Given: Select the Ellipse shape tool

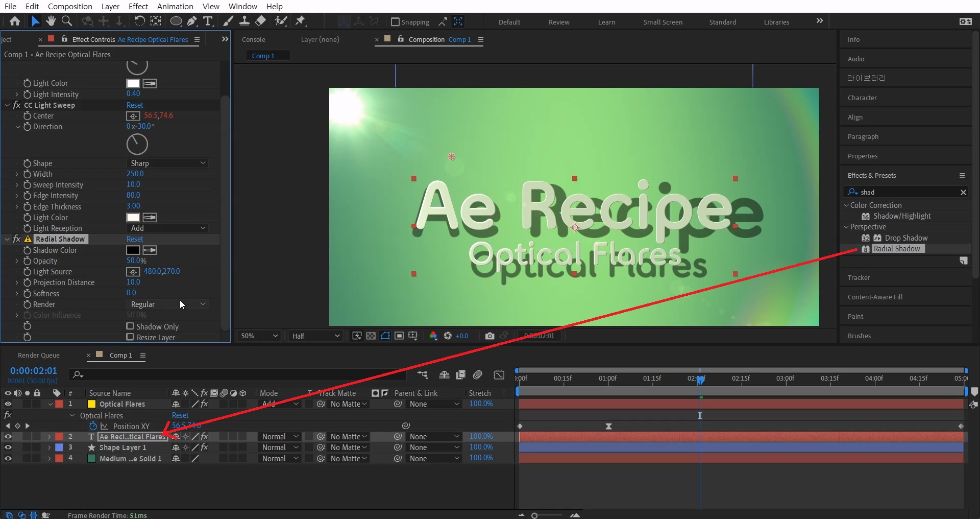Looking at the screenshot, I should click(176, 21).
